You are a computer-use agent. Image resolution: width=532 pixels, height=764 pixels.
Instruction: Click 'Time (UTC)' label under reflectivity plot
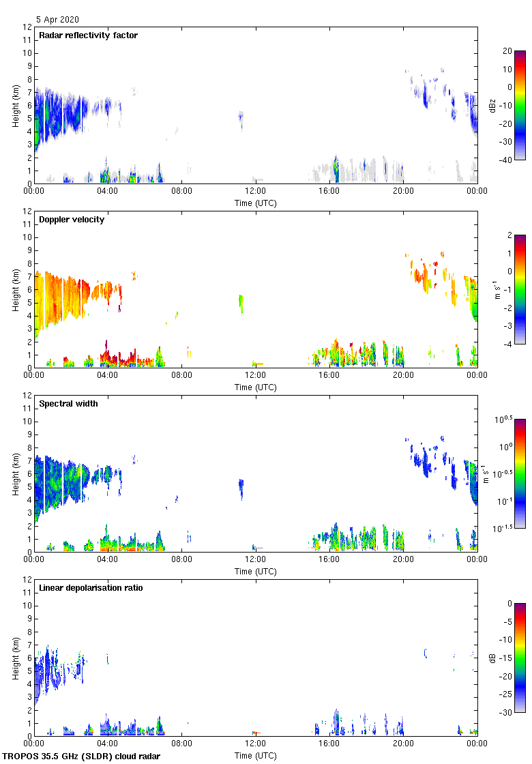(x=256, y=203)
